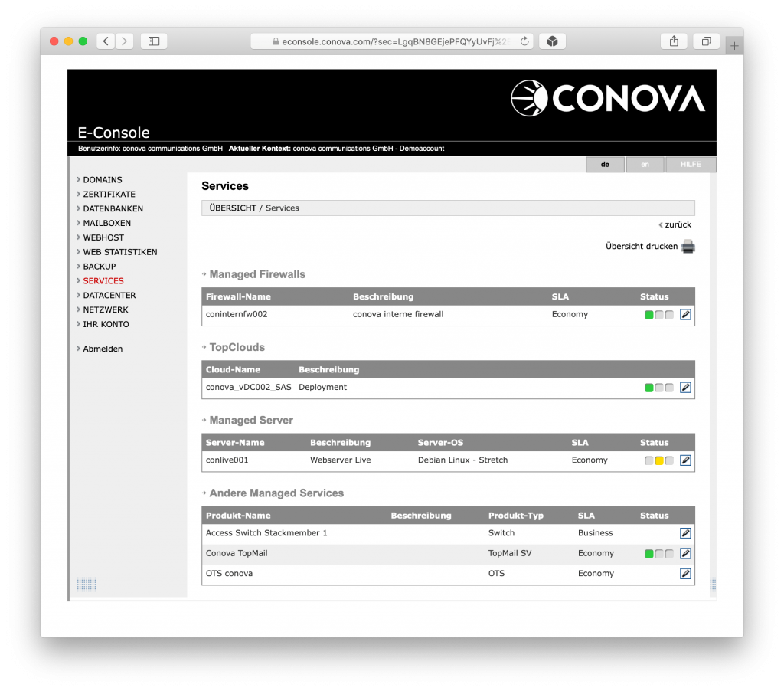Image resolution: width=784 pixels, height=691 pixels.
Task: Open WEBHOST in the sidebar
Action: click(x=103, y=237)
